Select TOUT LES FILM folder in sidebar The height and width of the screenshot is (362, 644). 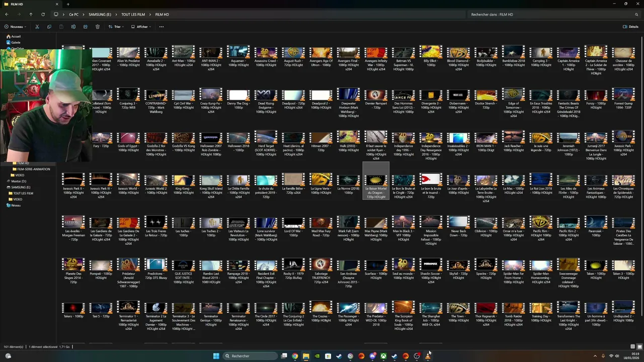pos(21,193)
